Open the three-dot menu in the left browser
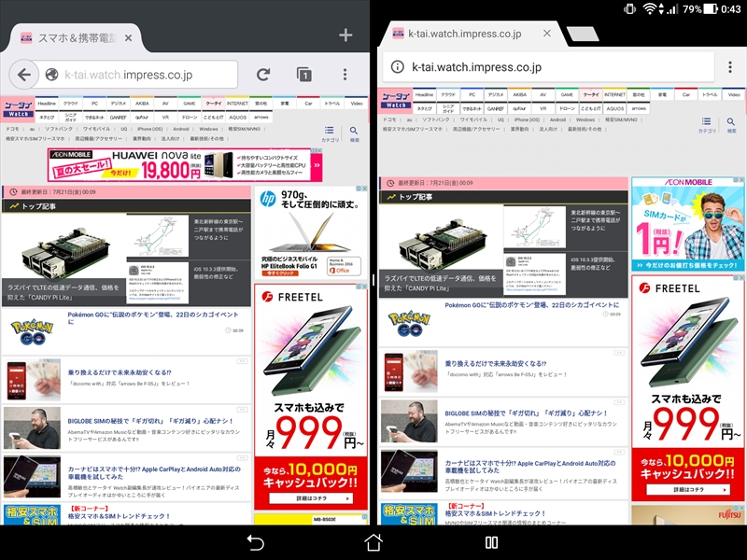 (x=345, y=75)
